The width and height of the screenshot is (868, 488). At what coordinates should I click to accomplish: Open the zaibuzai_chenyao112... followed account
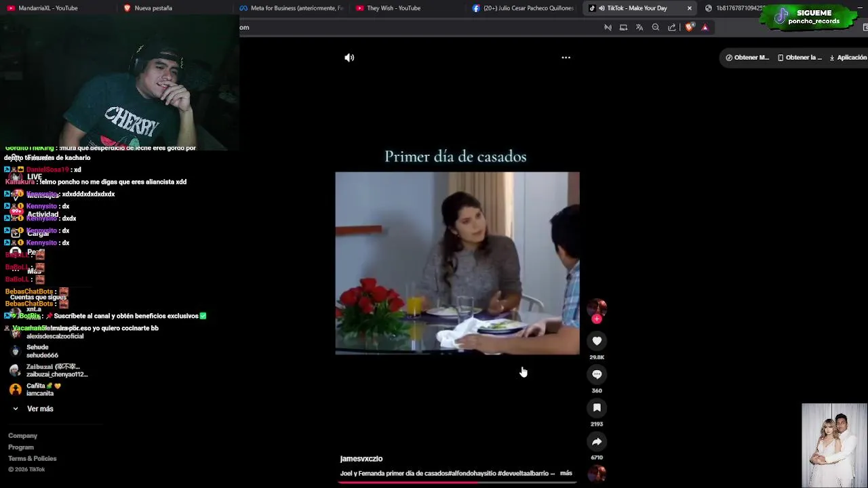tap(57, 374)
